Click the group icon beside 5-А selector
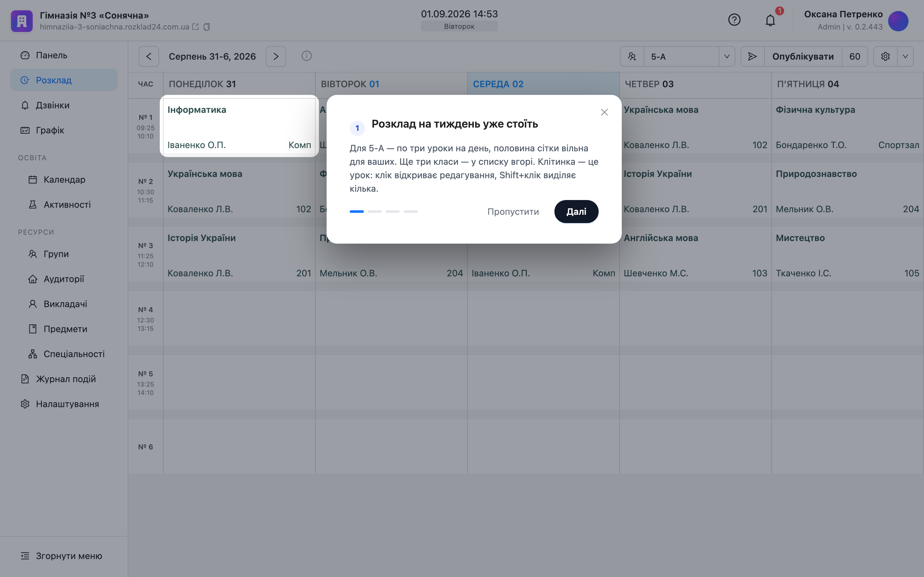 [x=632, y=56]
